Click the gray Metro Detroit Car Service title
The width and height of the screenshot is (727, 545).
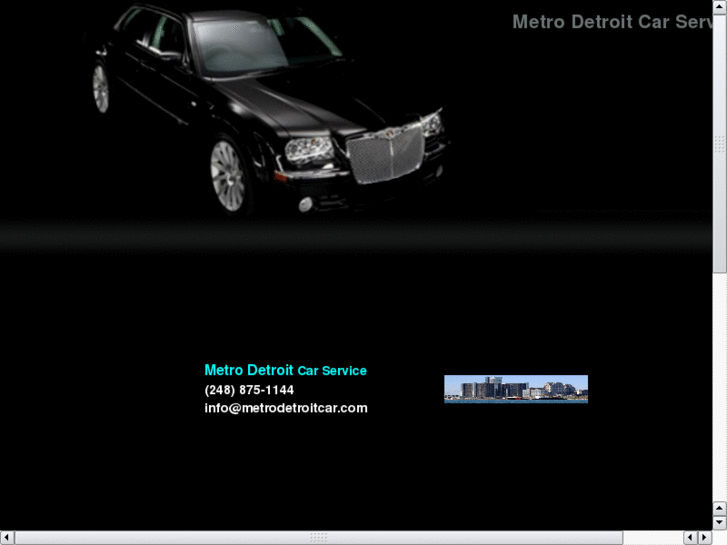pos(612,22)
